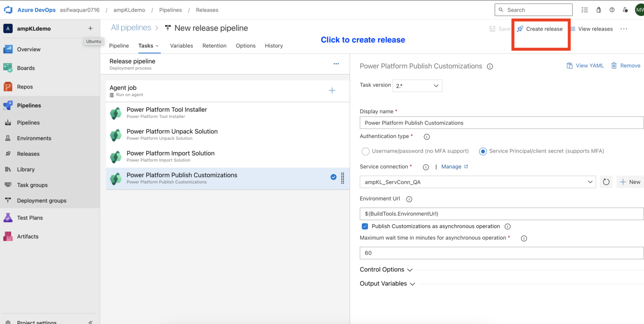This screenshot has width=644, height=324.
Task: Click All pipelines breadcrumb link
Action: (x=131, y=28)
